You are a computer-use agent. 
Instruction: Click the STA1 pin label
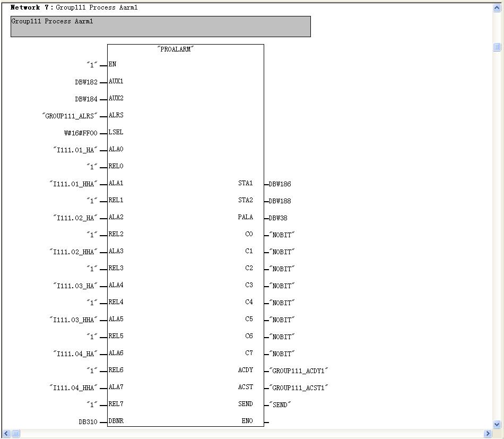click(246, 183)
